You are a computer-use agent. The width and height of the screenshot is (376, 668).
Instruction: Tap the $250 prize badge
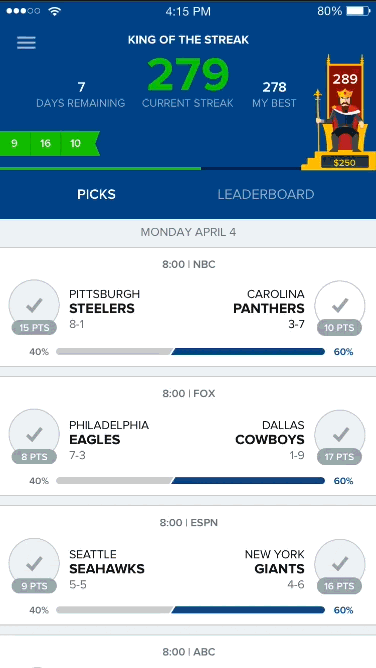click(344, 162)
